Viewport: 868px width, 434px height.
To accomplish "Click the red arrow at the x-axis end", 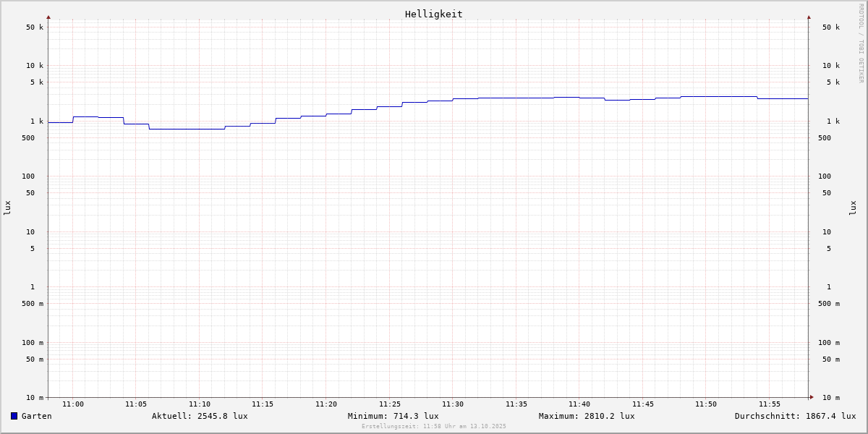I will (x=812, y=397).
